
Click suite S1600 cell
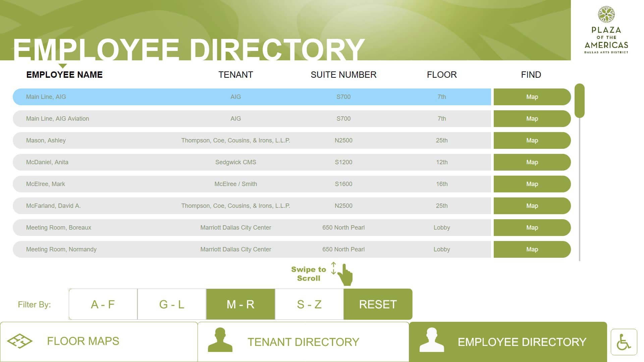(343, 184)
